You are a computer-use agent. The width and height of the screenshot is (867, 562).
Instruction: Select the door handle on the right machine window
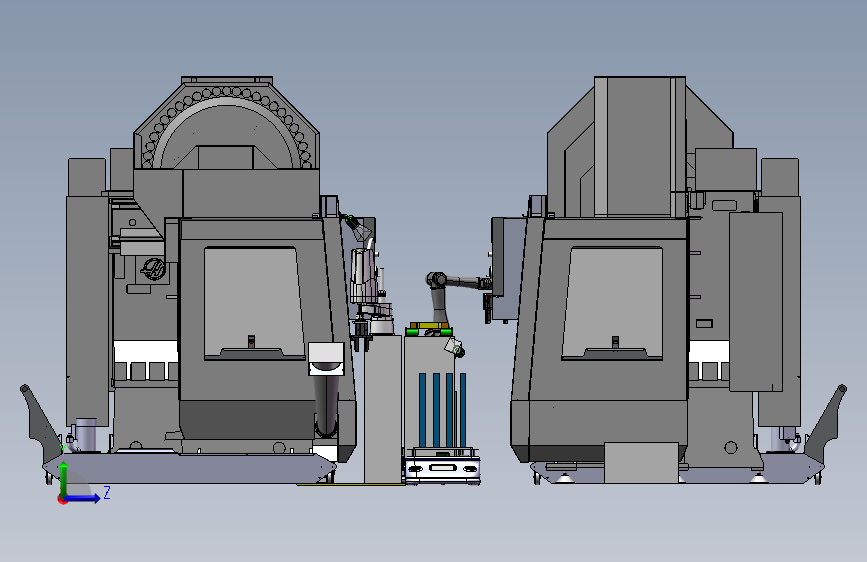click(x=615, y=342)
